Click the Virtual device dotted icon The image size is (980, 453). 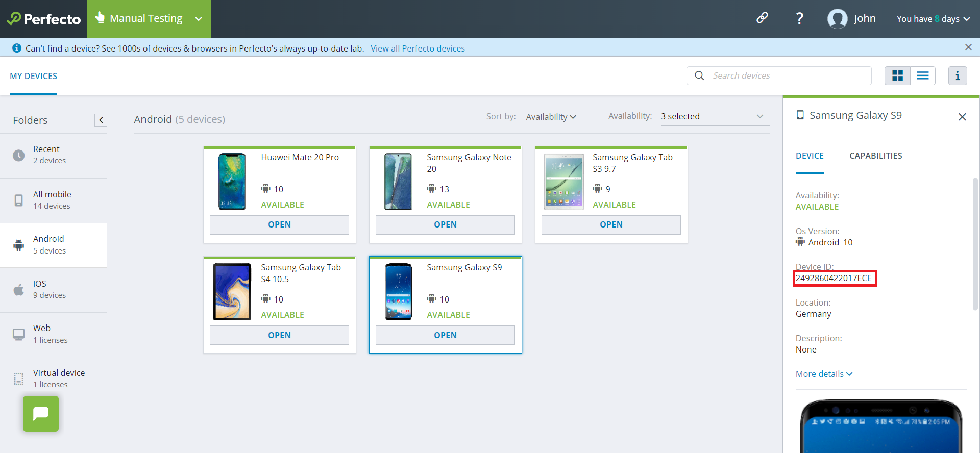tap(19, 379)
